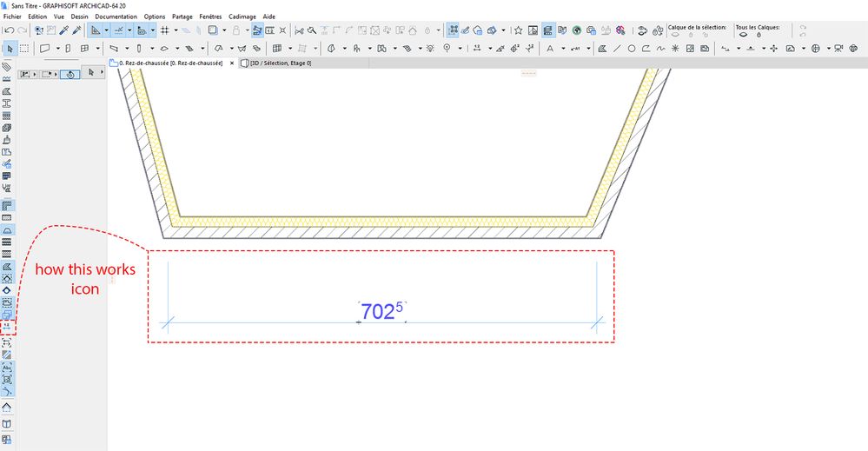Open the Partage menu

[x=182, y=17]
